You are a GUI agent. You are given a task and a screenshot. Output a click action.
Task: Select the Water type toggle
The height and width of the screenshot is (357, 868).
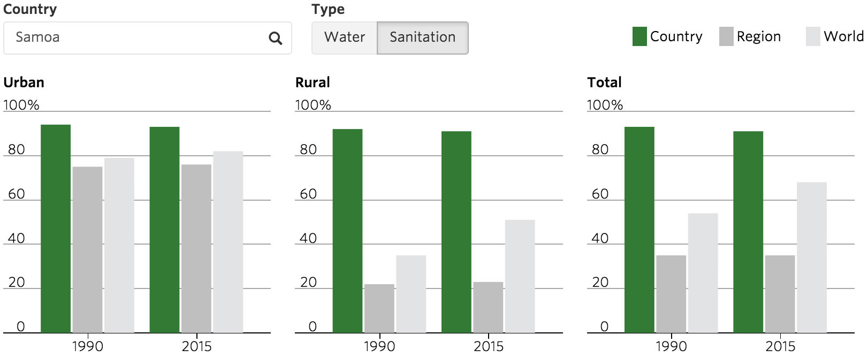click(x=345, y=37)
